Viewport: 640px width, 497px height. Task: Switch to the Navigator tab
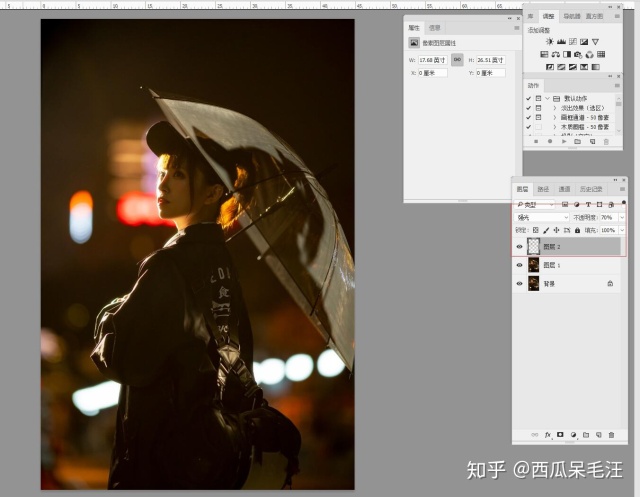pyautogui.click(x=572, y=16)
